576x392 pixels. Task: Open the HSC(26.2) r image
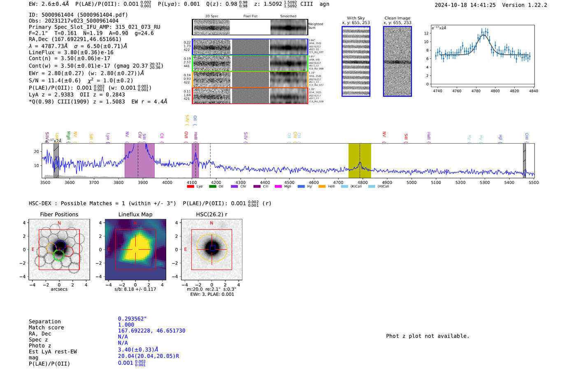pos(211,250)
